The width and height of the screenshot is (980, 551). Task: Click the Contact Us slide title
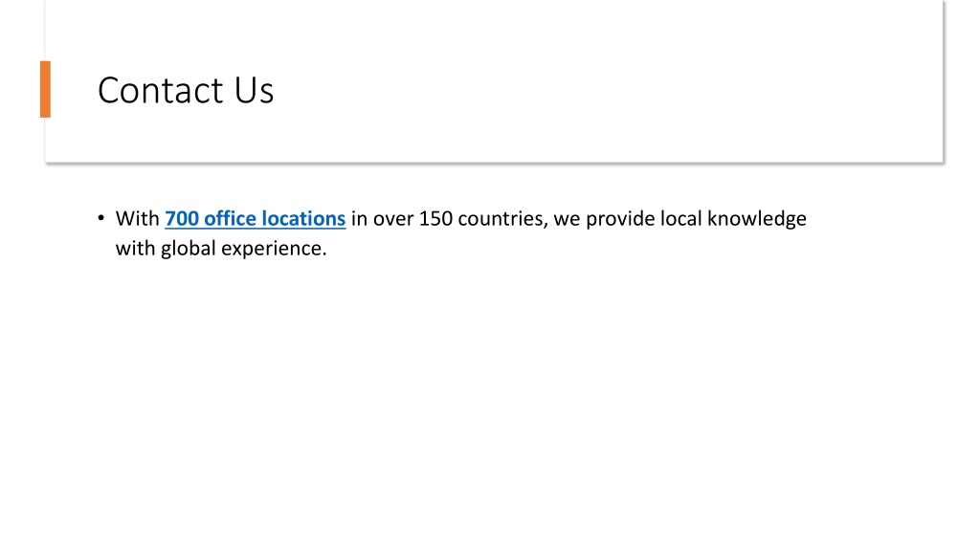point(186,90)
